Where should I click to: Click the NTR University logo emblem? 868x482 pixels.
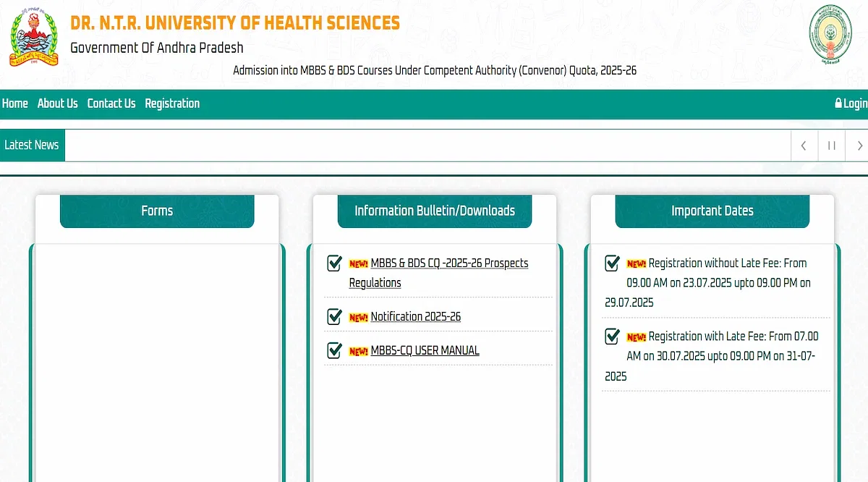pos(35,37)
